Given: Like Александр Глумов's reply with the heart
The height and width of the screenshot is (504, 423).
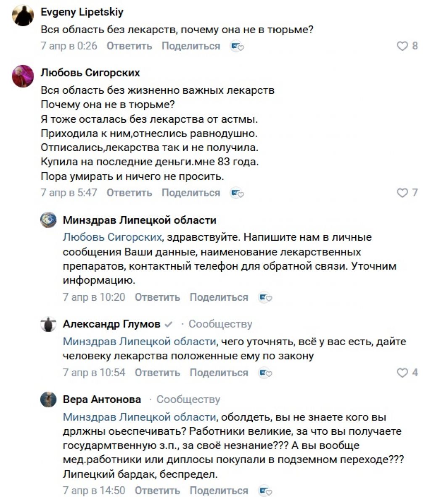Looking at the screenshot, I should click(x=402, y=373).
